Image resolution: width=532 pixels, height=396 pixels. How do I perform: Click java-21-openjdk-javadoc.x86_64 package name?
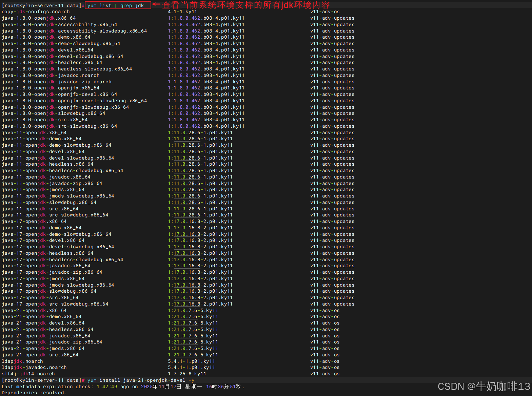46,336
